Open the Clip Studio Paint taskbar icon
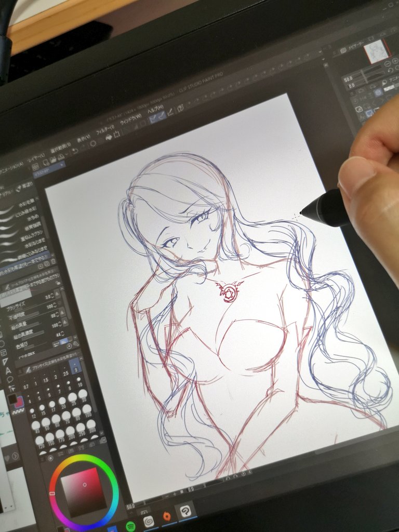Image resolution: width=399 pixels, height=532 pixels. click(185, 511)
